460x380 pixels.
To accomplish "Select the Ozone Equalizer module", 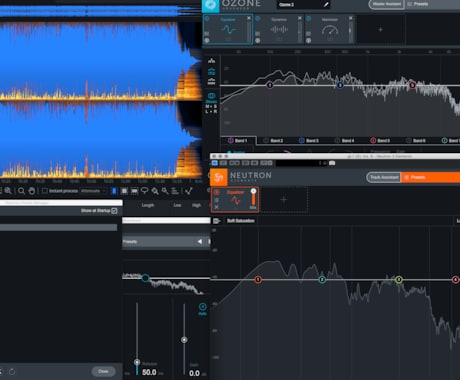I will [x=228, y=29].
